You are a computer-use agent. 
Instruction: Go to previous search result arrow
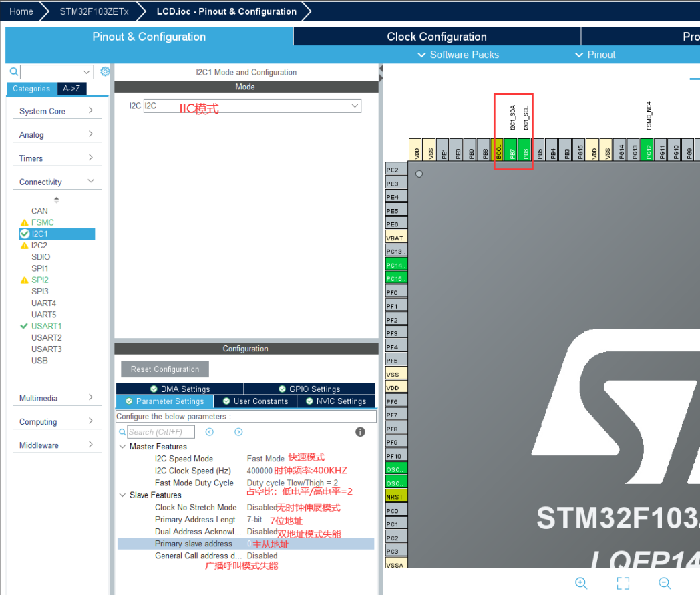click(209, 431)
